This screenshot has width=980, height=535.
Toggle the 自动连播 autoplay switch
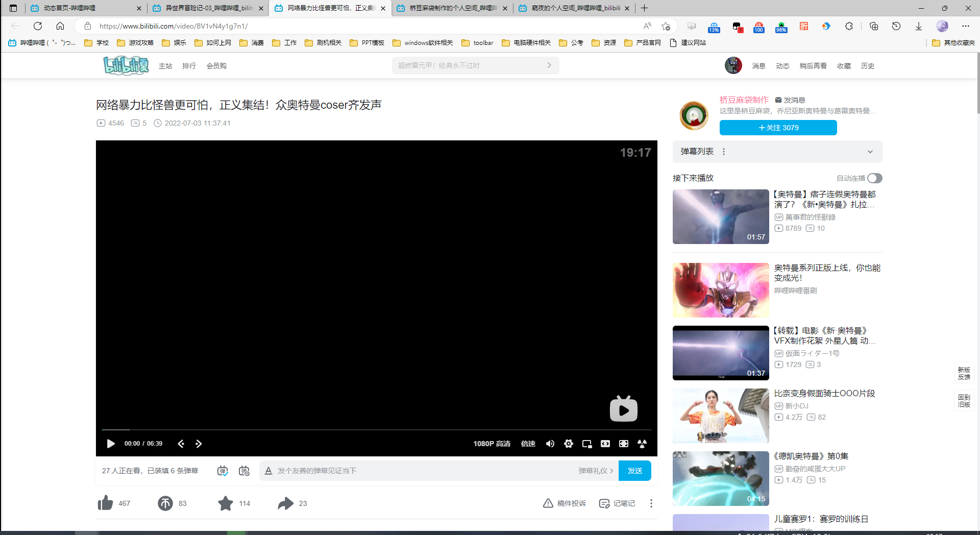[874, 178]
